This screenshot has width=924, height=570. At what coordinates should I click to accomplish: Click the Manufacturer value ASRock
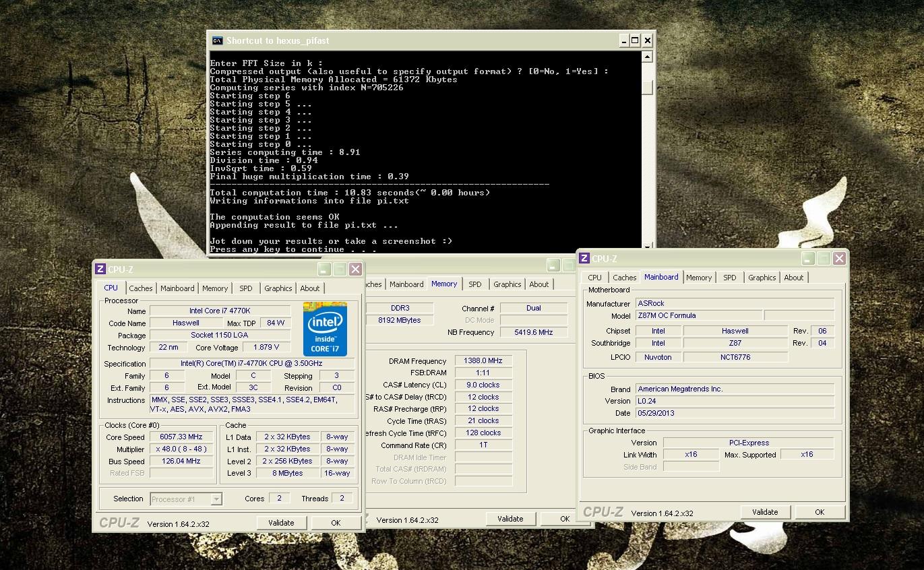pyautogui.click(x=735, y=303)
